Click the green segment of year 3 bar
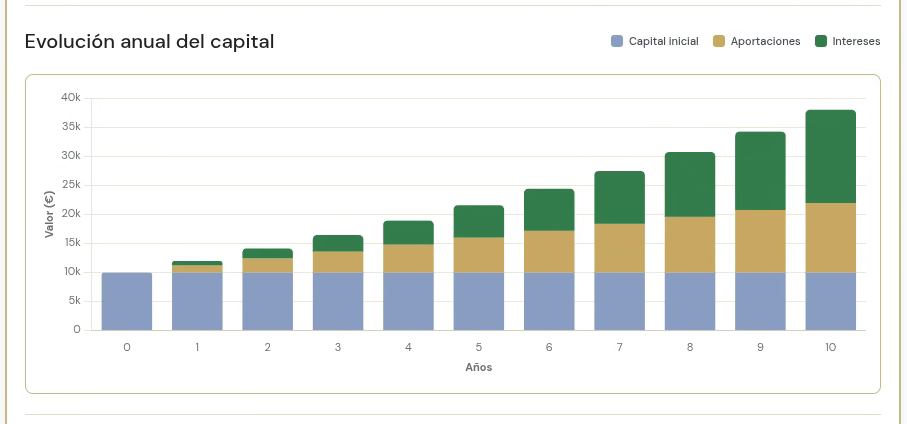The width and height of the screenshot is (907, 424). click(338, 243)
